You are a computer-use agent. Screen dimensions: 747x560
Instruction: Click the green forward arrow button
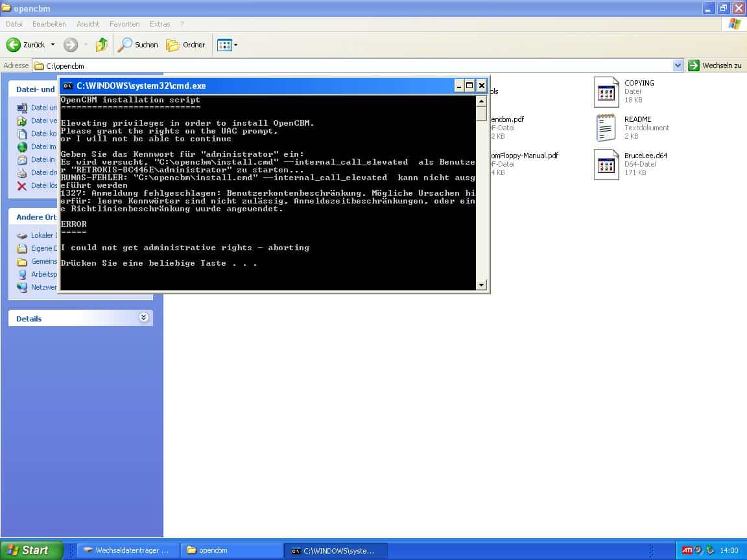71,45
